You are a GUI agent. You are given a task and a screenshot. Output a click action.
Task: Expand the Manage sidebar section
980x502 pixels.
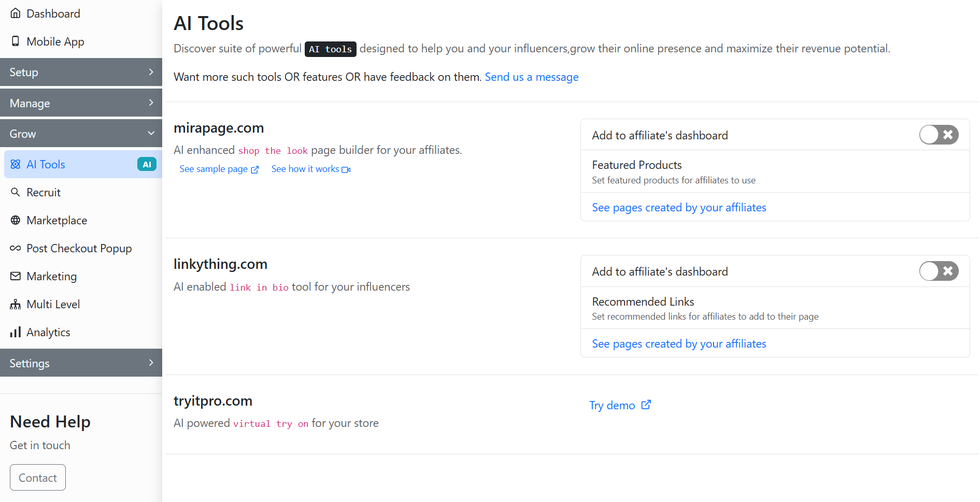[x=81, y=103]
